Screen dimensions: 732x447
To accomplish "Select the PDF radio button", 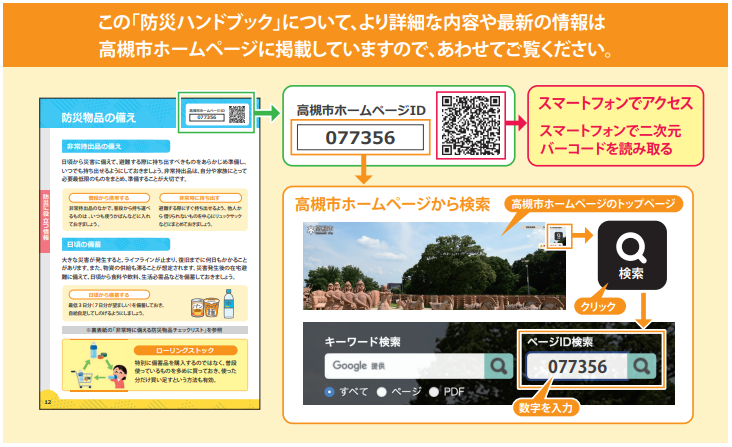I will [434, 392].
